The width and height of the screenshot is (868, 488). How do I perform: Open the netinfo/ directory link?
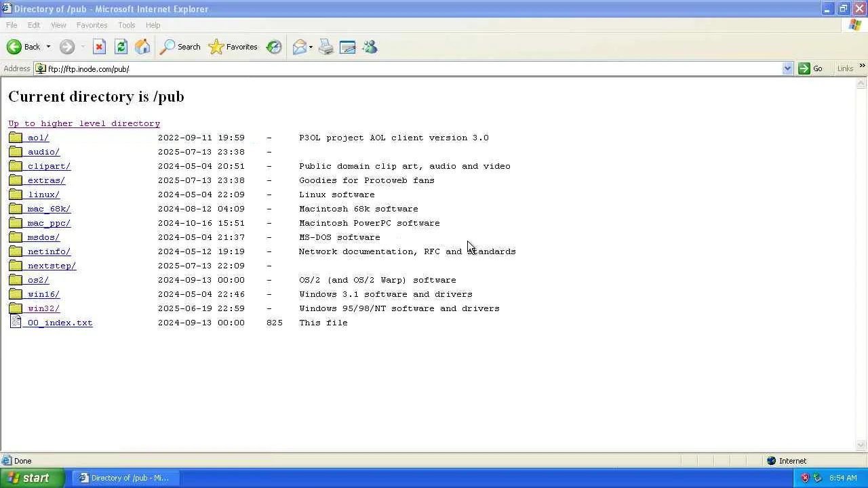pos(49,251)
